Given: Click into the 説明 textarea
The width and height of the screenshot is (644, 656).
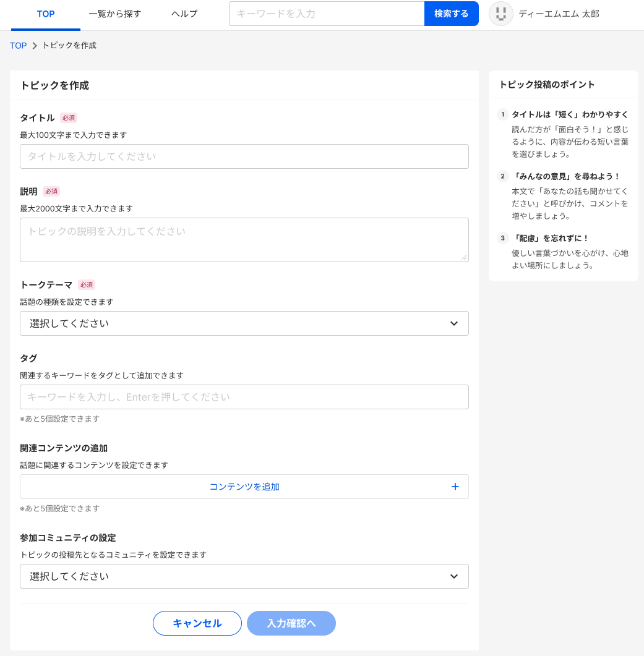Looking at the screenshot, I should click(244, 239).
